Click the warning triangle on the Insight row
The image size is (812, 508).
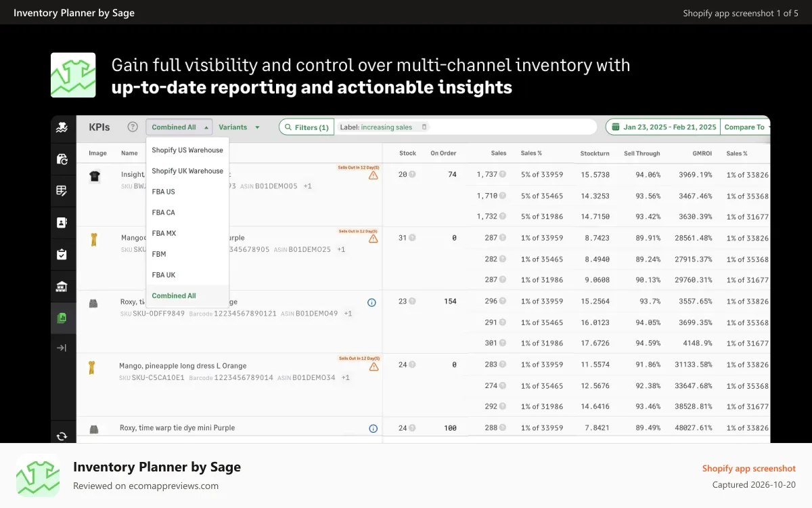point(374,175)
